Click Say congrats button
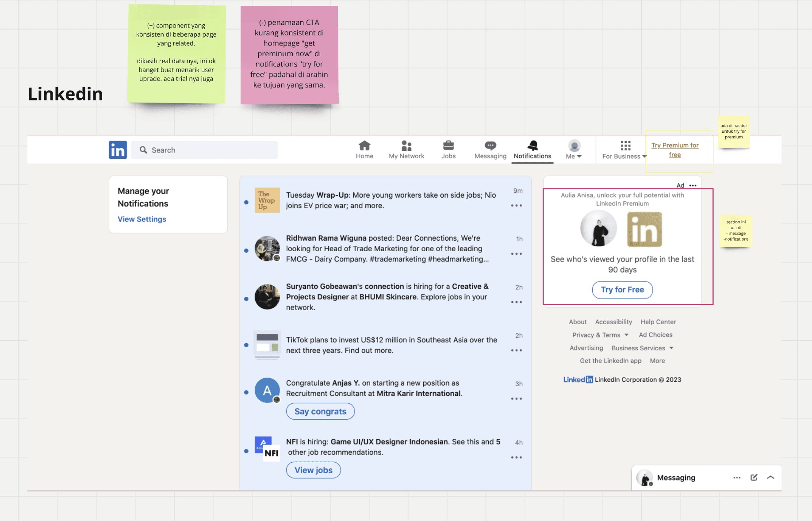The height and width of the screenshot is (521, 812). pyautogui.click(x=320, y=411)
